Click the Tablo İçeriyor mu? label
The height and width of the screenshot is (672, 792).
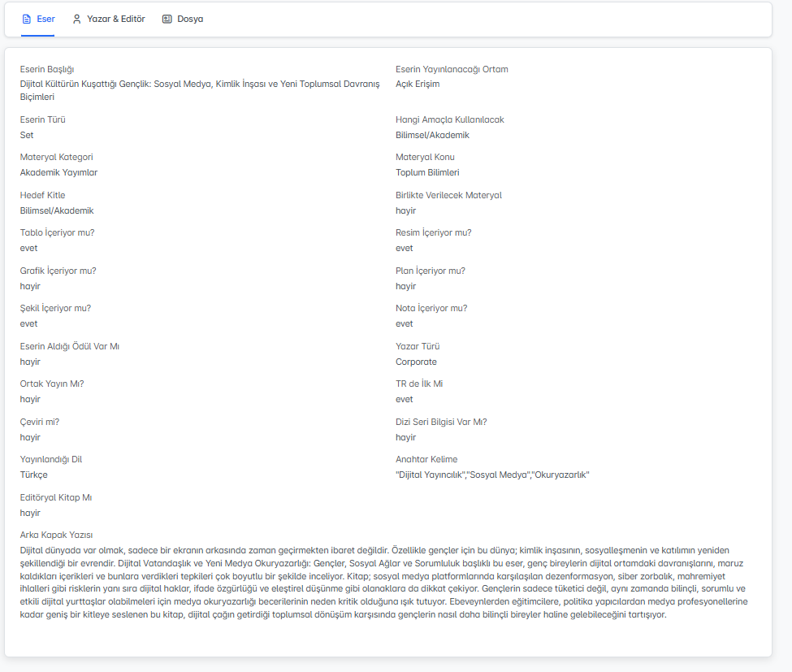[x=57, y=232]
